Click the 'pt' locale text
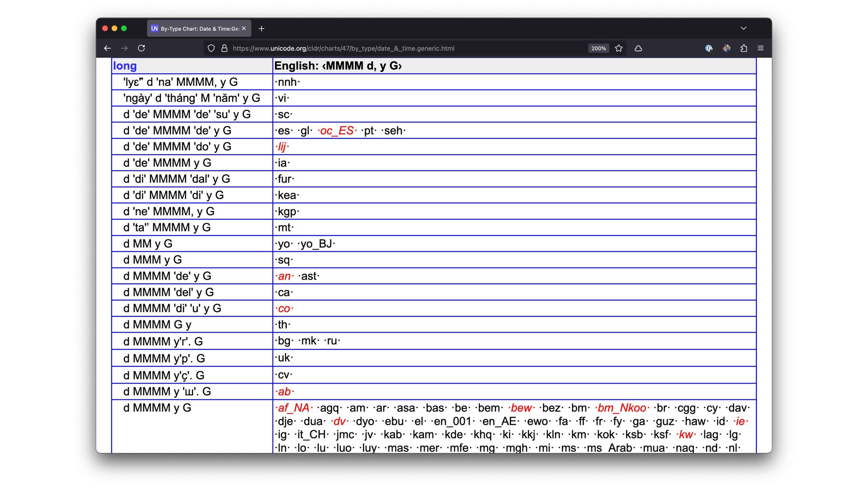 pyautogui.click(x=369, y=131)
